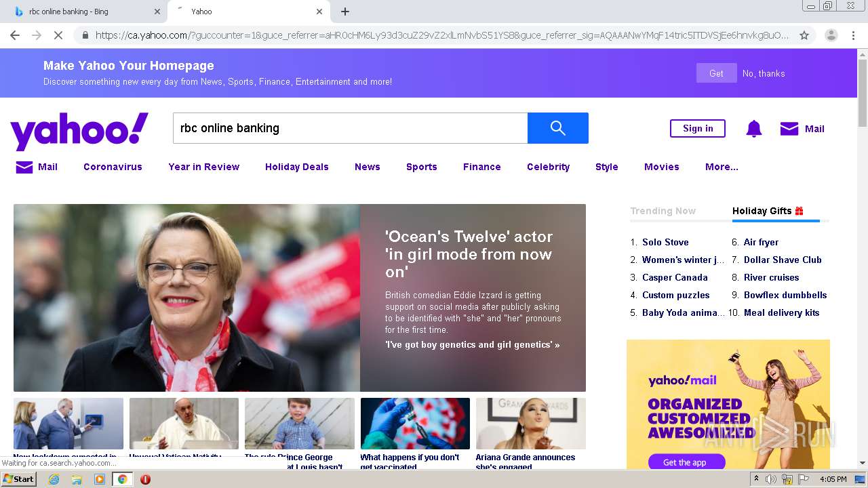
Task: Open the Chrome three-dot menu
Action: point(853,35)
